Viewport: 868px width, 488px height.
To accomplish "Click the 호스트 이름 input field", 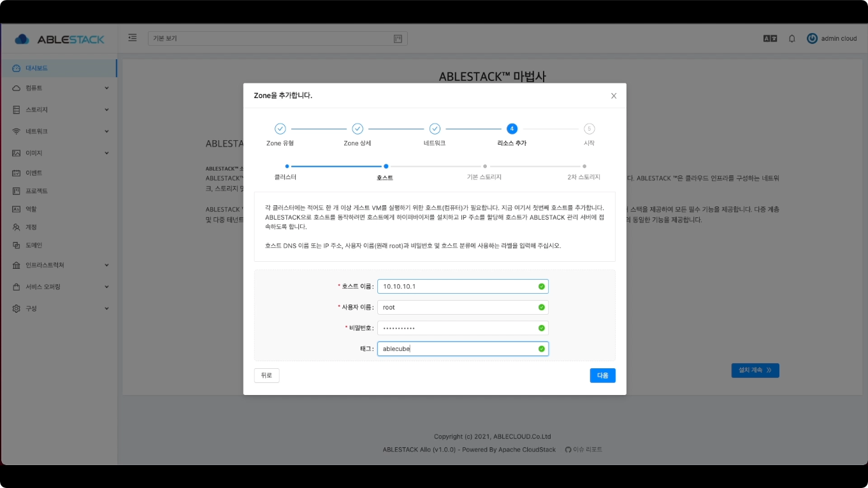I will tap(463, 287).
